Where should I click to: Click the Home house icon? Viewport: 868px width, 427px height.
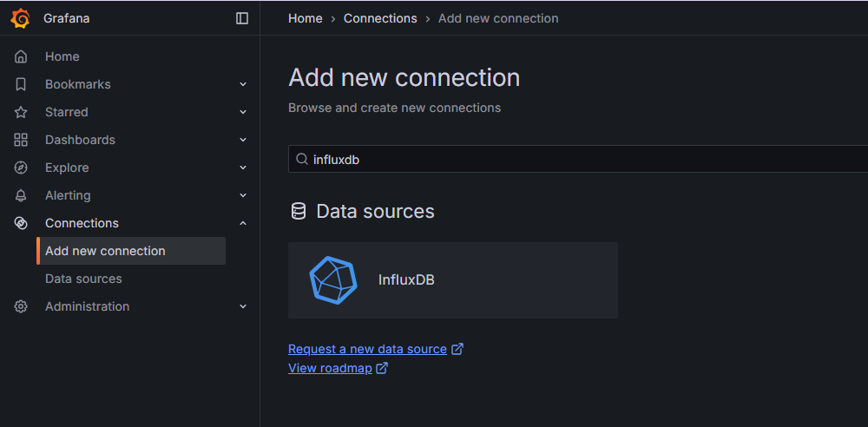pyautogui.click(x=21, y=56)
